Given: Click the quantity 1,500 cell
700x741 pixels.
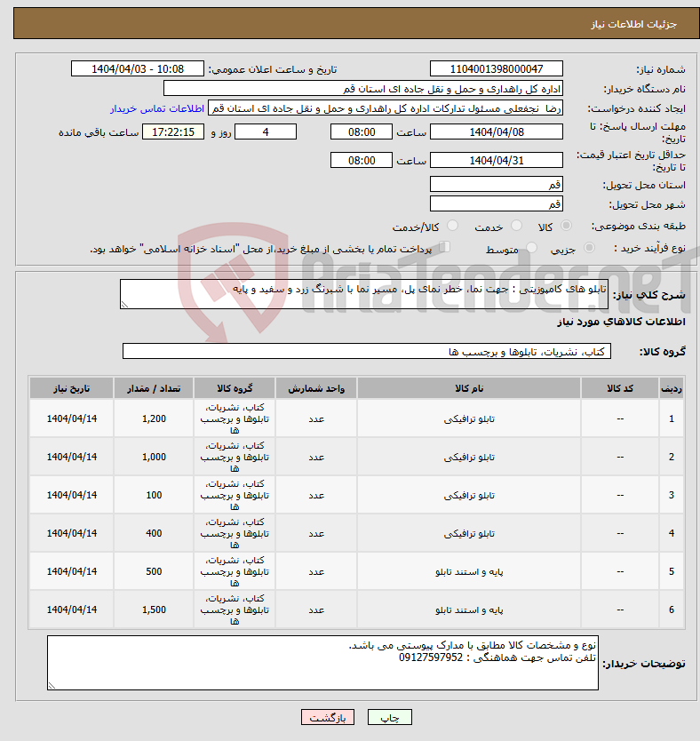Looking at the screenshot, I should click(154, 610).
